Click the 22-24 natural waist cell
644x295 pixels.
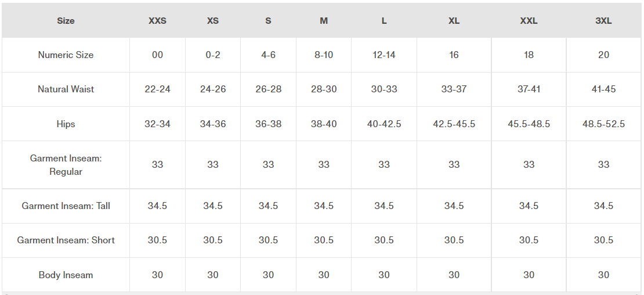[x=157, y=89]
